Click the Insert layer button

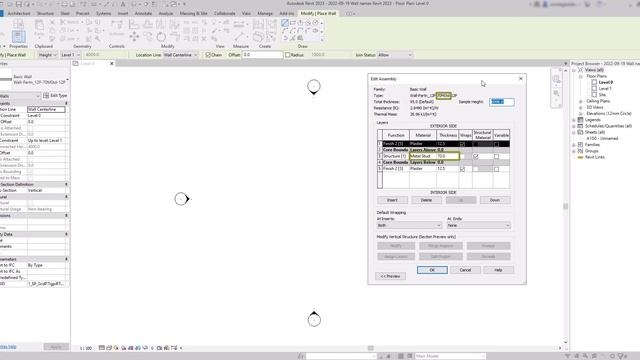coord(392,200)
